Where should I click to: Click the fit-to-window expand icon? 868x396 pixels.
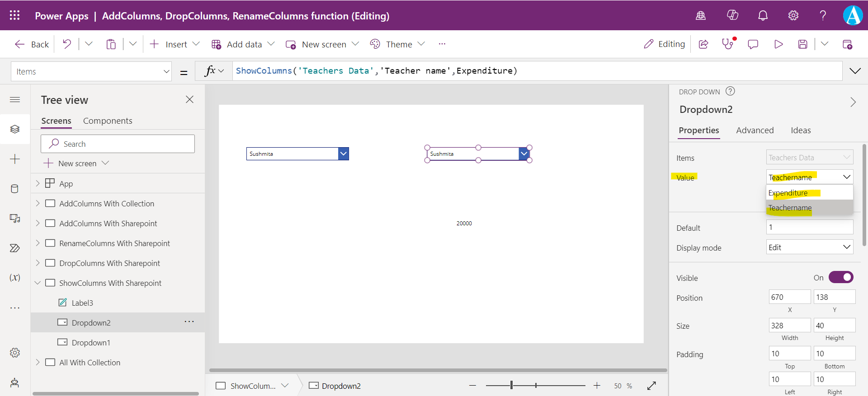[651, 386]
